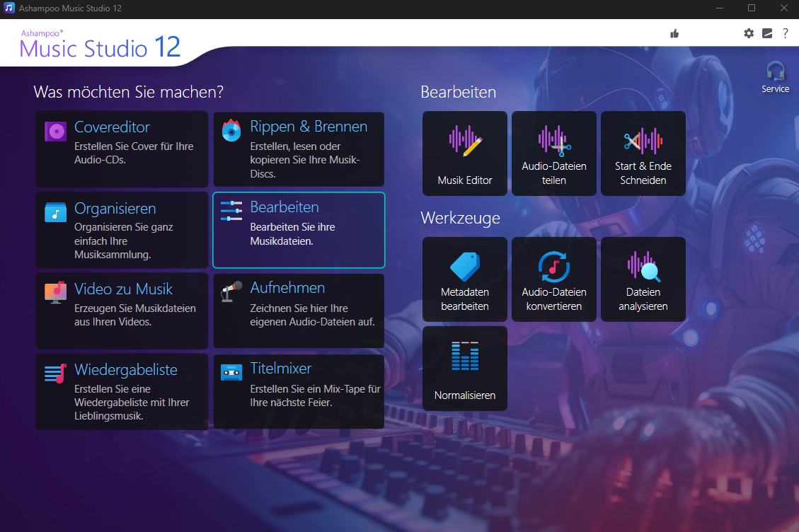Open the skin/theme icon beside gear
Screen dimensions: 799x532
coord(767,33)
